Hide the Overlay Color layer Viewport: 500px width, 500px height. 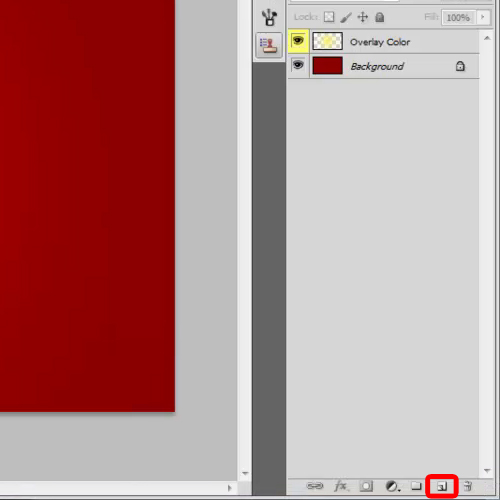point(298,41)
